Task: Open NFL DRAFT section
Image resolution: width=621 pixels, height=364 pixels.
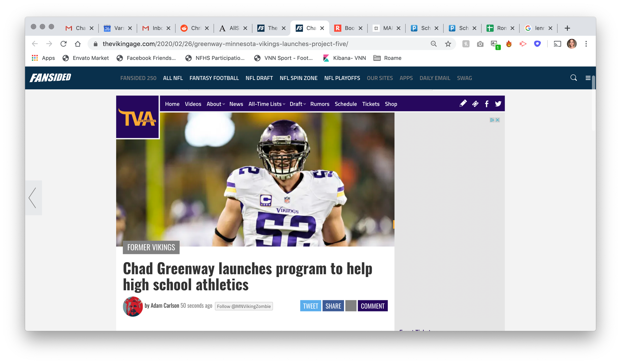Action: tap(259, 78)
